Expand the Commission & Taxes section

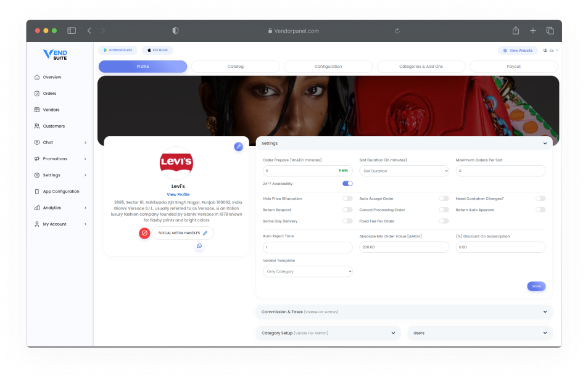404,312
